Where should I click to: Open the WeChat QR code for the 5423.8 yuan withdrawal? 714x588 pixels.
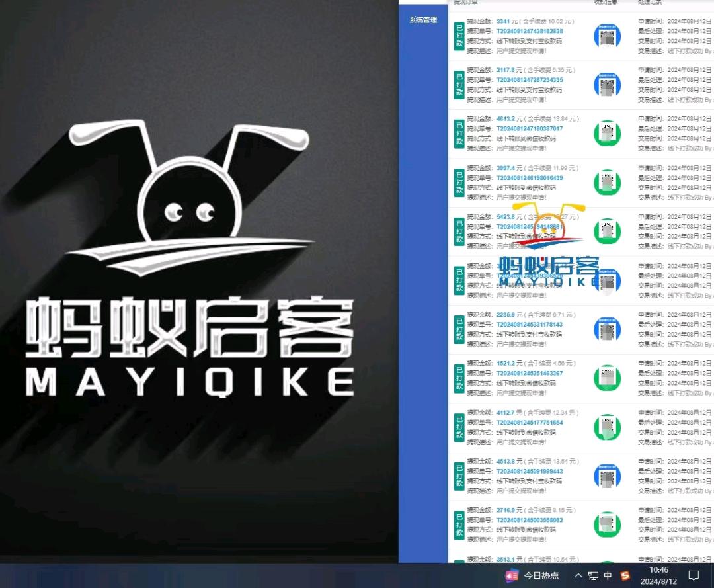[608, 231]
